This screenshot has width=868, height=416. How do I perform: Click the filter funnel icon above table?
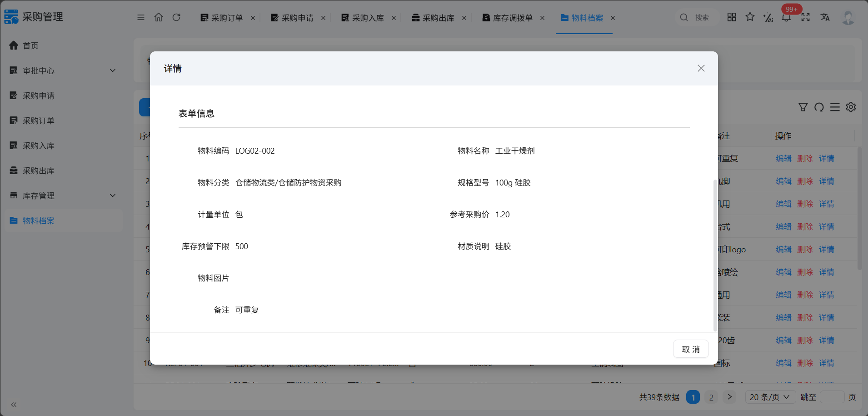click(x=803, y=107)
